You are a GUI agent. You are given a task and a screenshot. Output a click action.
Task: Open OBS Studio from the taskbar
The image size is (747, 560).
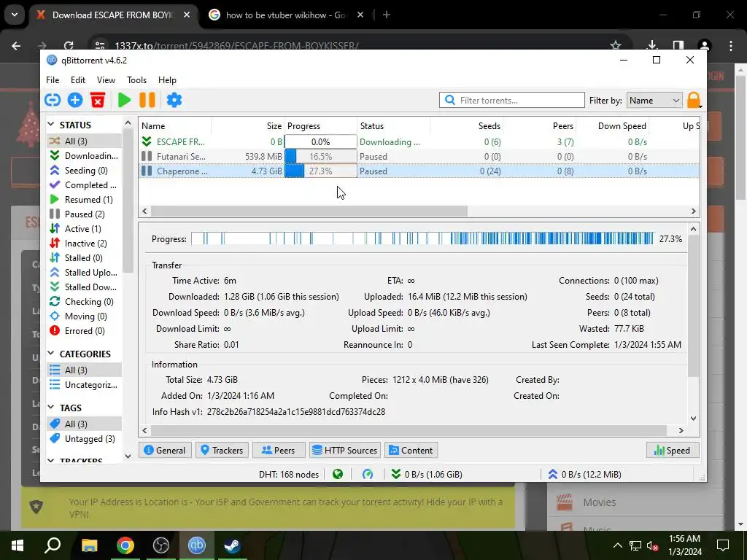tap(161, 545)
